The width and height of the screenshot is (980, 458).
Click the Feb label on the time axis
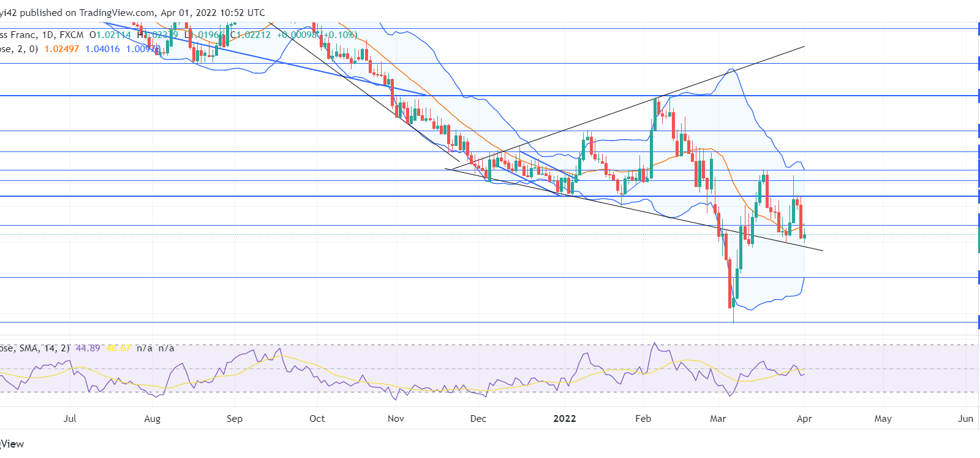click(643, 419)
